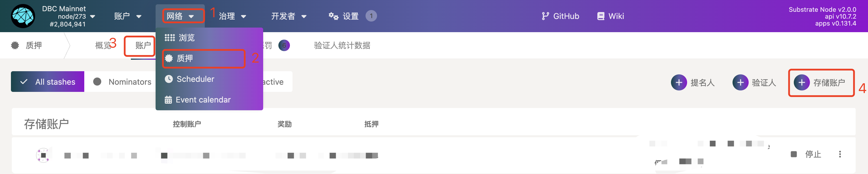Click the 设置 gear icon
The width and height of the screenshot is (868, 174).
[x=334, y=16]
